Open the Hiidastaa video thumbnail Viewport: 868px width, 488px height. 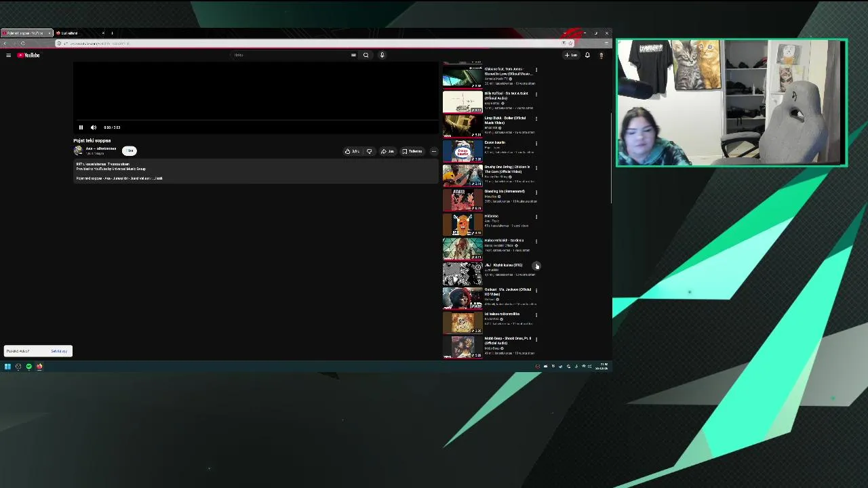(462, 224)
